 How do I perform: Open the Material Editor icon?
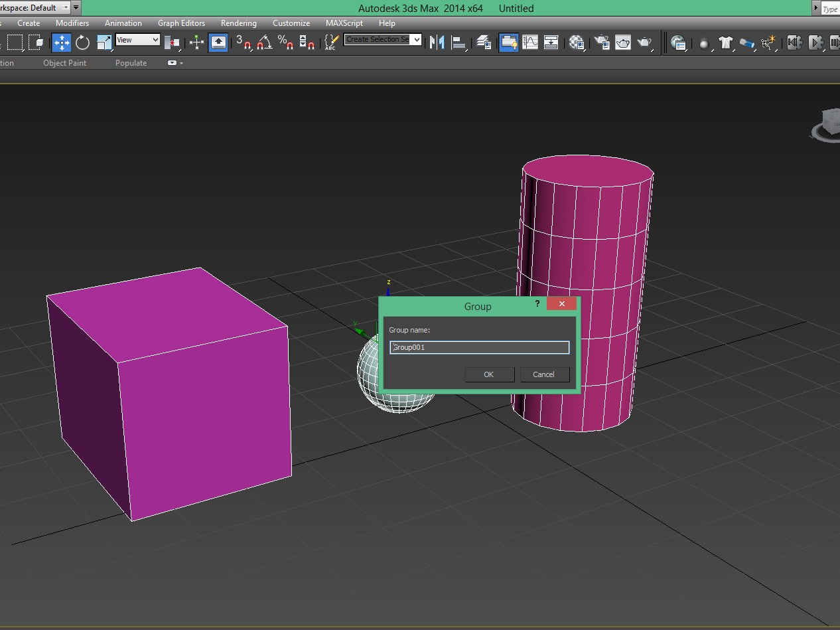577,42
